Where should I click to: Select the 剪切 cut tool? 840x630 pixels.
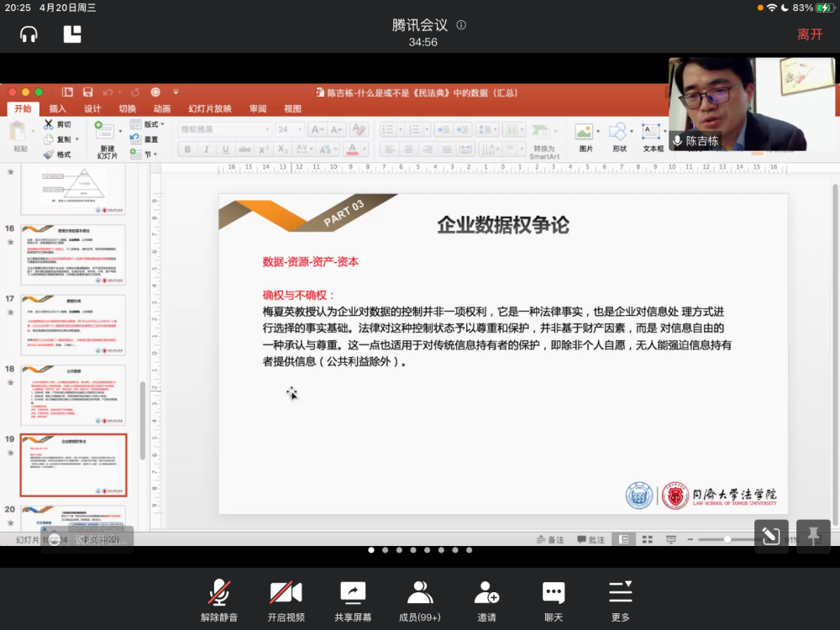click(x=57, y=124)
